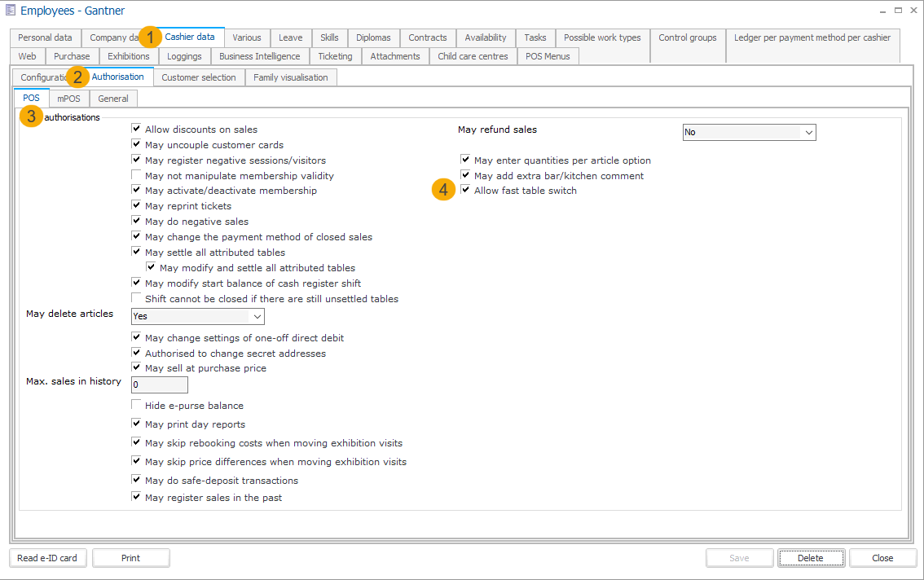
Task: Uncheck Allow discounts on sales
Action: 137,130
